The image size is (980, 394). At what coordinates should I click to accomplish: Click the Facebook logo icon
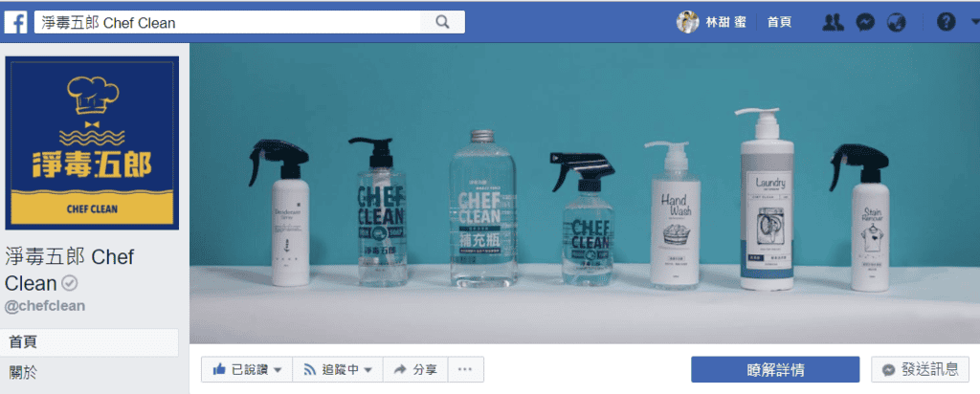tap(16, 22)
